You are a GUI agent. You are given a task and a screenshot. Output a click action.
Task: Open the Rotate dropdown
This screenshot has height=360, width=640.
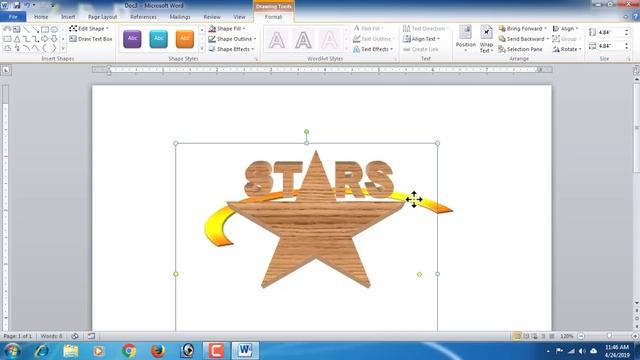point(567,49)
